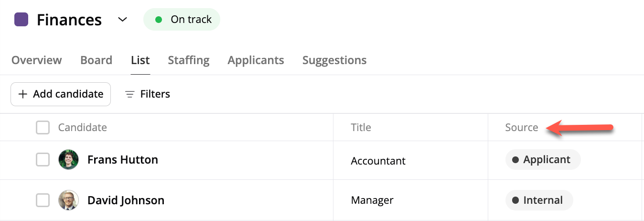Viewport: 644px width, 221px height.
Task: Click the Add candidate button
Action: pyautogui.click(x=61, y=94)
